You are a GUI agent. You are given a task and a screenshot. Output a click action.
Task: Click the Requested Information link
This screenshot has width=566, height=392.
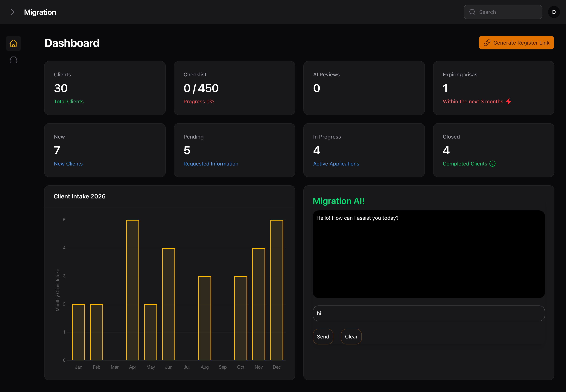point(211,164)
